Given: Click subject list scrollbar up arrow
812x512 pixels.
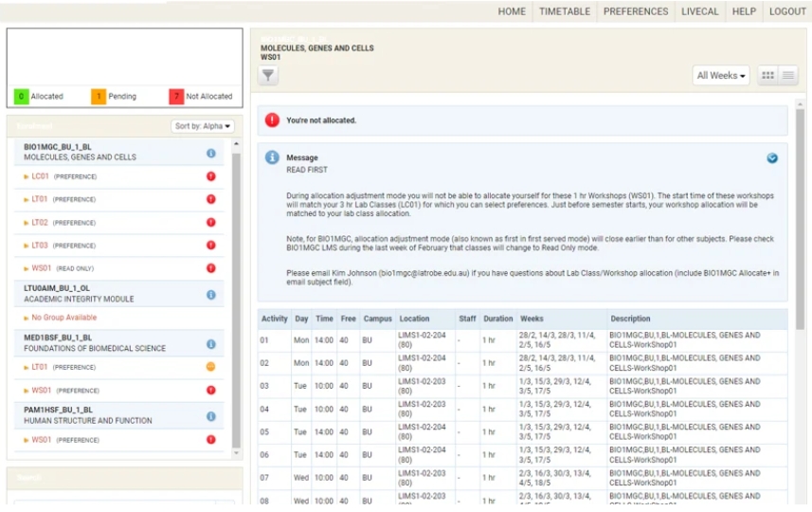Looking at the screenshot, I should [x=236, y=143].
